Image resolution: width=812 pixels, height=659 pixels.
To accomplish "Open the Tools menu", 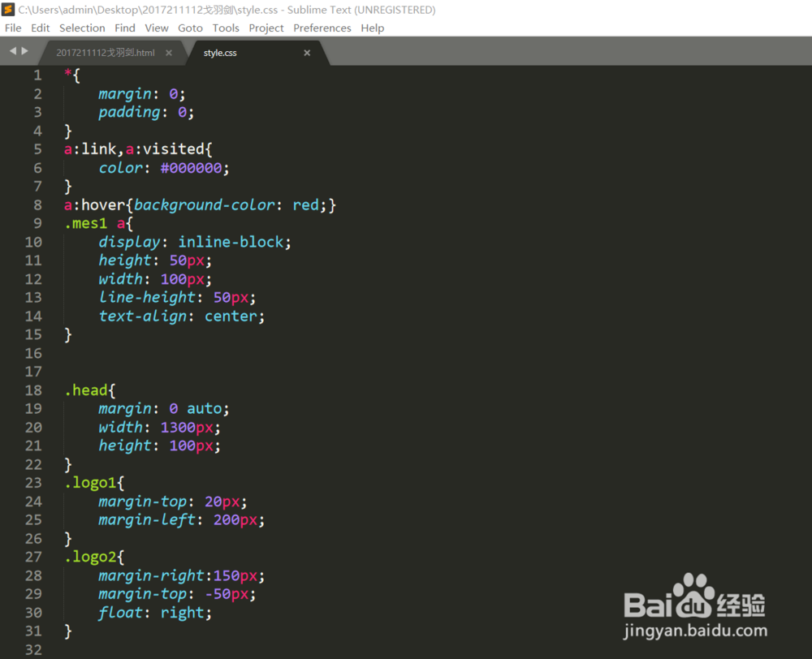I will (x=226, y=28).
